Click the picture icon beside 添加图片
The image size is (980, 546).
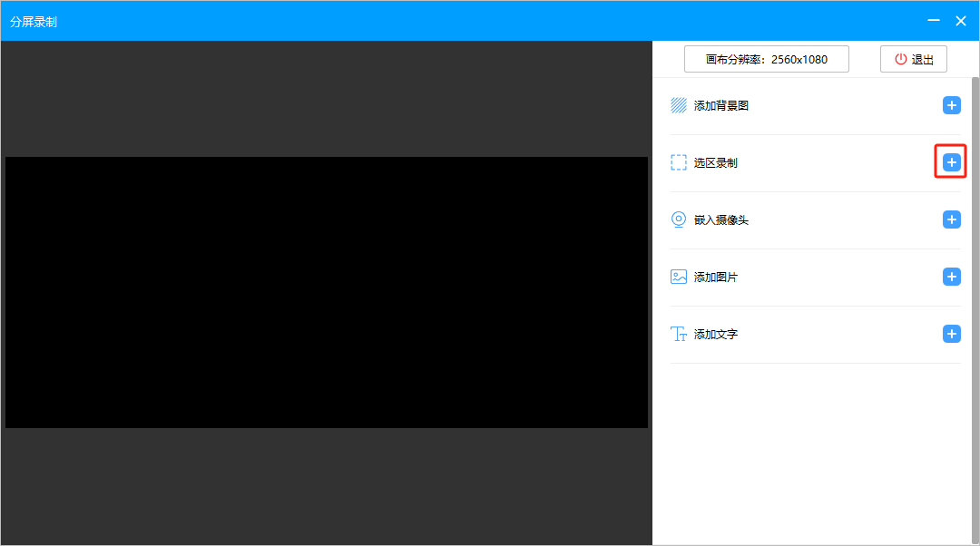pos(679,277)
